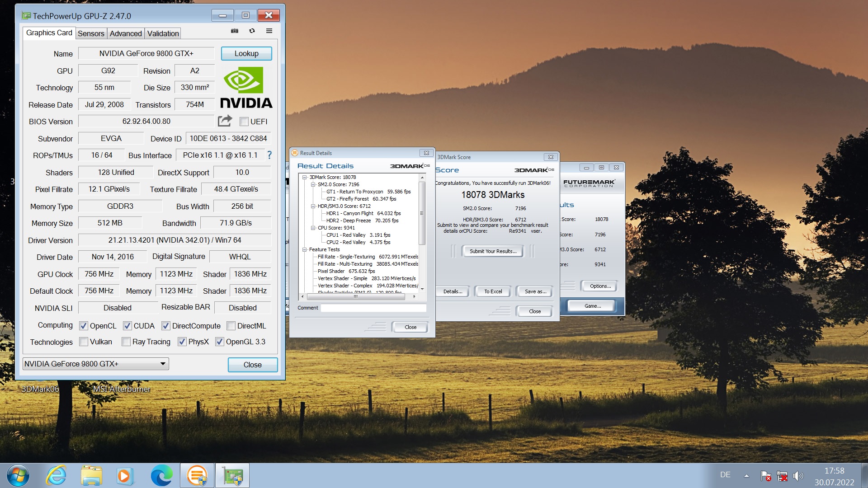Click the Comment input field
Screen dimensions: 868x488
(x=373, y=308)
